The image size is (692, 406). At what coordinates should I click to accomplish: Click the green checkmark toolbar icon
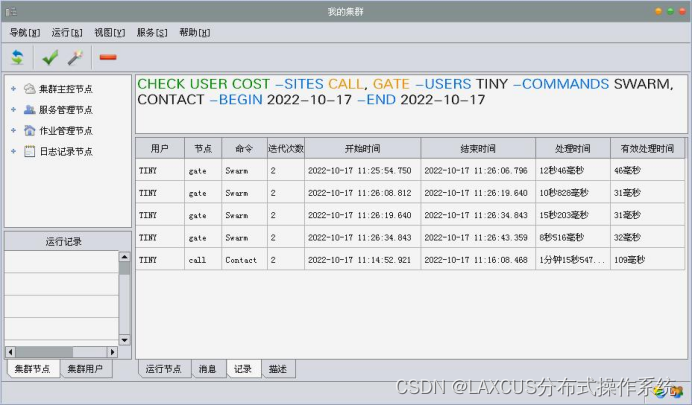point(50,57)
